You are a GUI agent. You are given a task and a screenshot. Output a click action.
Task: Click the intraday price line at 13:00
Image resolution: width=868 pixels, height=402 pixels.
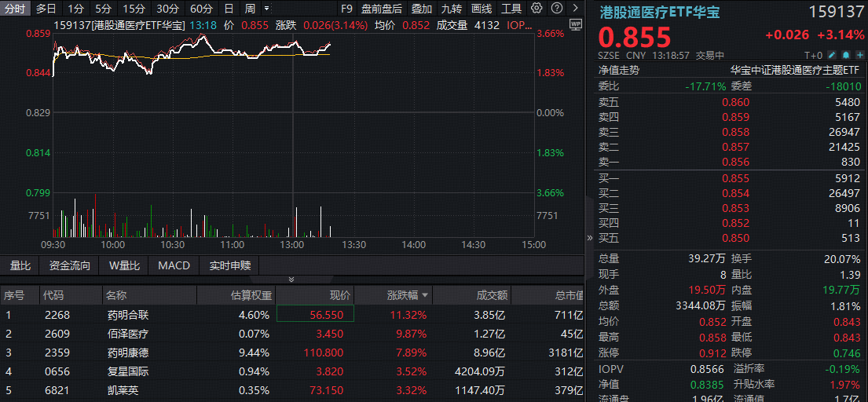tap(292, 44)
